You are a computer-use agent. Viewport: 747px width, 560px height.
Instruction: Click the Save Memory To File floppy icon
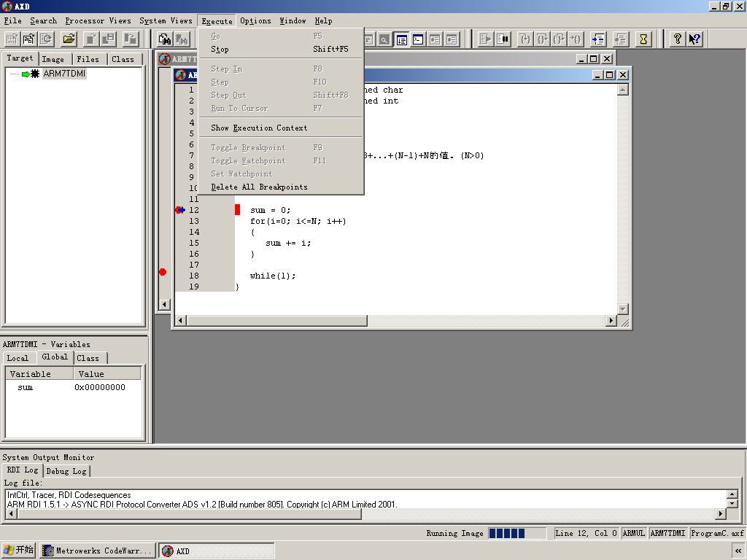point(108,39)
